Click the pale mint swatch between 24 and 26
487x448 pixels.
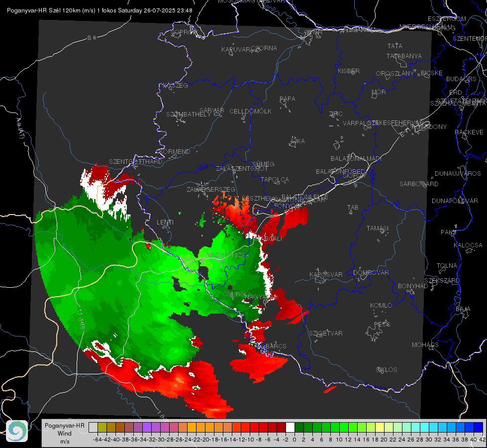pyautogui.click(x=406, y=428)
